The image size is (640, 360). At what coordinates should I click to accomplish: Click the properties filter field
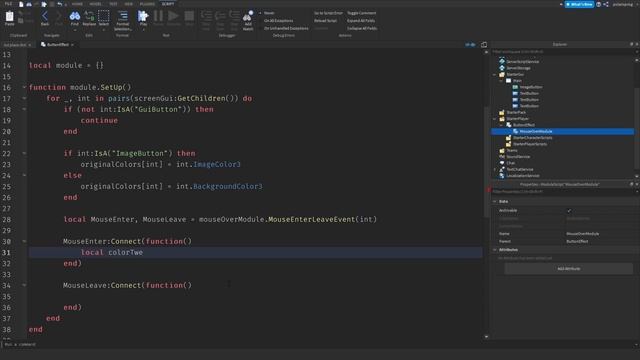562,191
